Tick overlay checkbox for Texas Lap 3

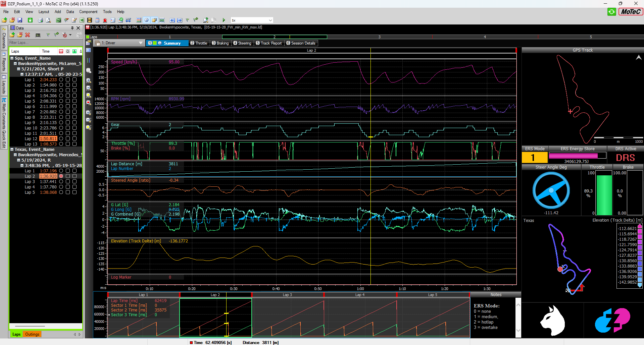point(68,182)
